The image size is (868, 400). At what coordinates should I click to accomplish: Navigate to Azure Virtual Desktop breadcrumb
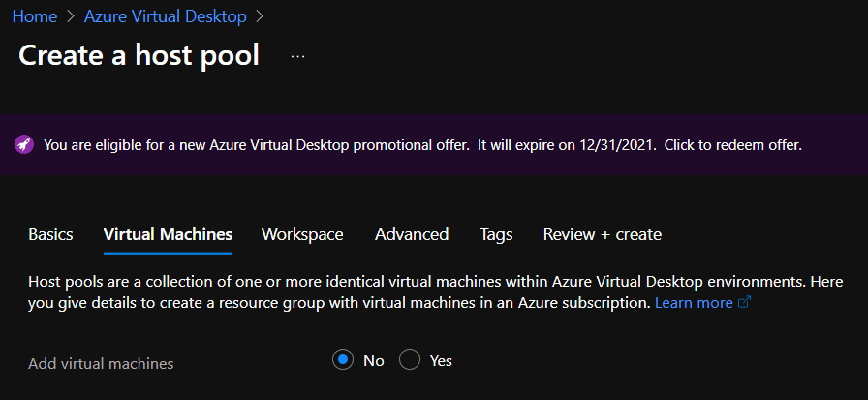(165, 16)
